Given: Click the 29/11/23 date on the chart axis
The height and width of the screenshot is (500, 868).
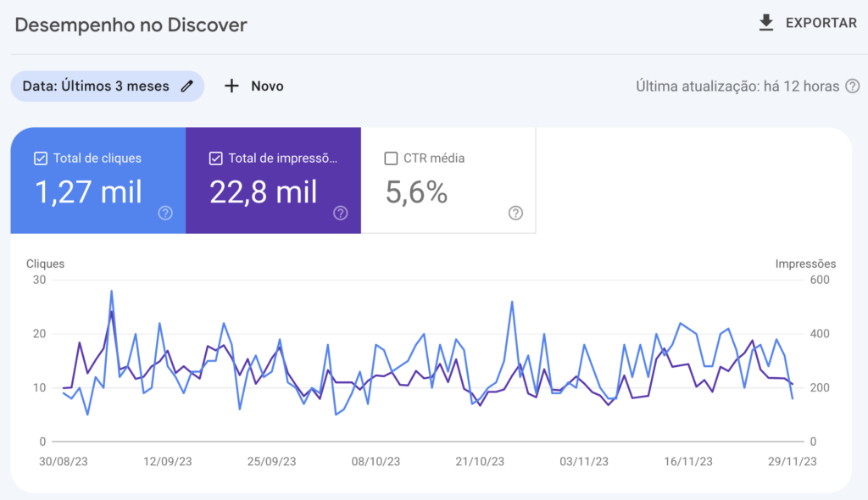Looking at the screenshot, I should (793, 461).
